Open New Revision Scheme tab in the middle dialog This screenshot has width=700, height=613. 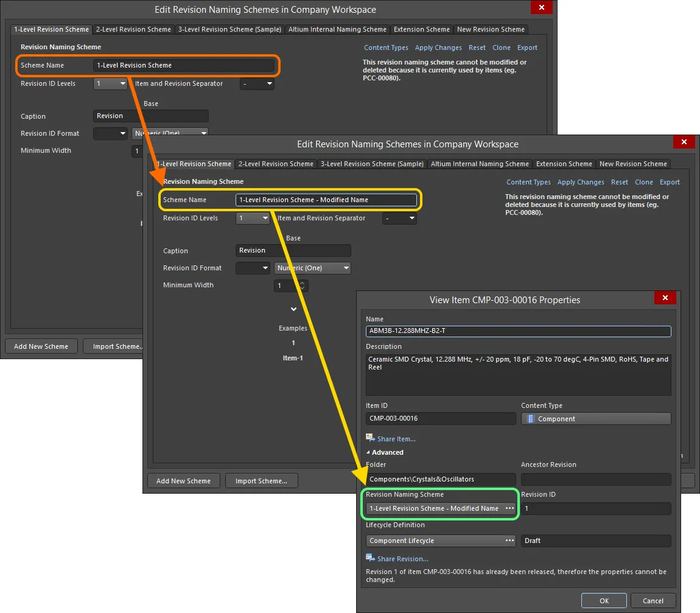[633, 164]
